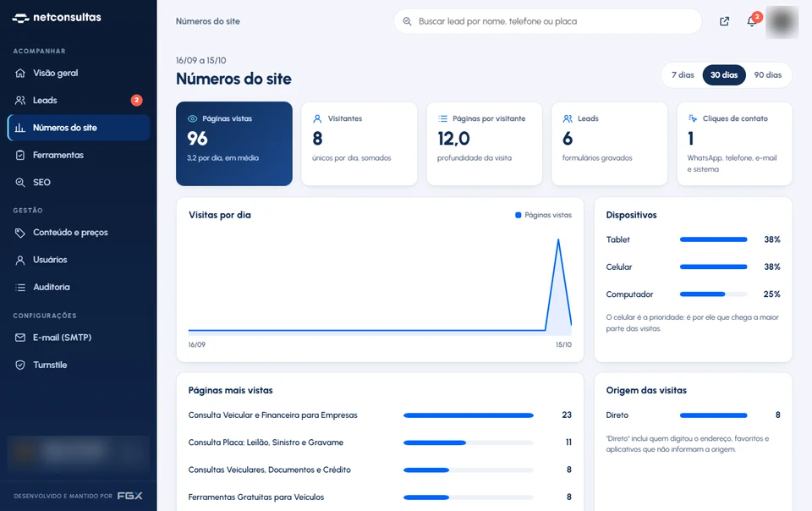Image resolution: width=812 pixels, height=511 pixels.
Task: Click the FGX developer logo
Action: click(130, 496)
